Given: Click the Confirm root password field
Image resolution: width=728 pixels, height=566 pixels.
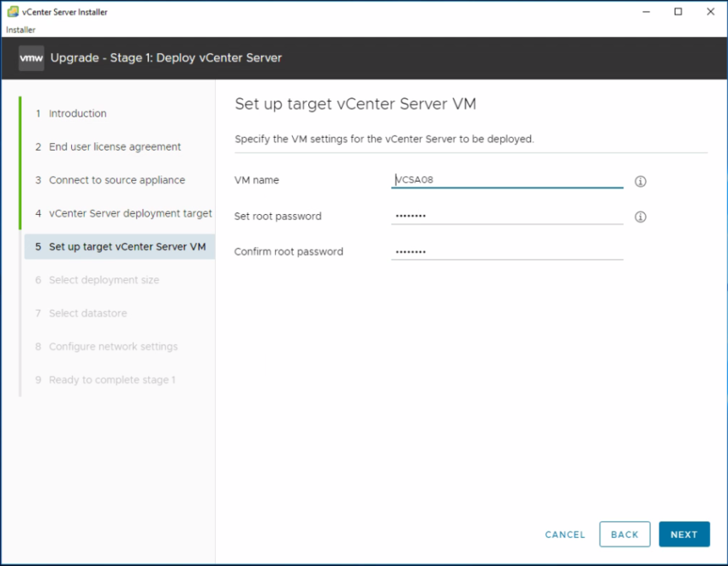Looking at the screenshot, I should (506, 252).
